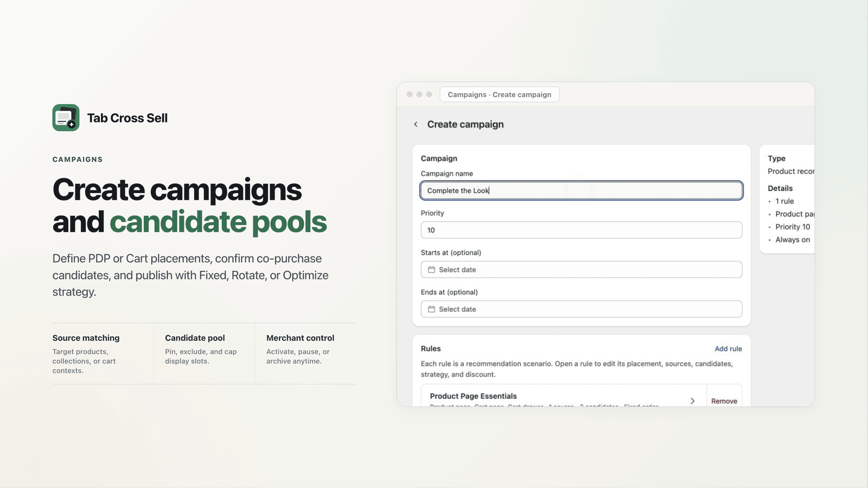Screen dimensions: 868x488
Task: Click the 'Starts at (optional)' label
Action: pos(451,253)
